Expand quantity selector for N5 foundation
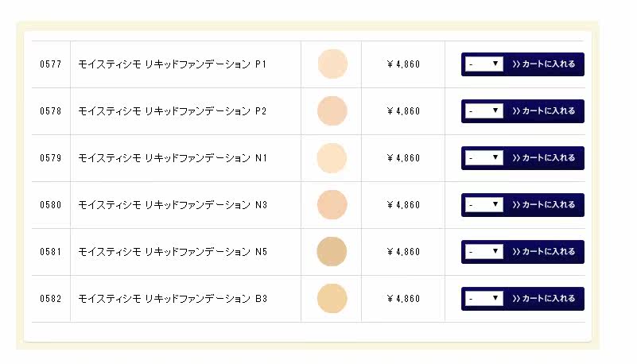The image size is (637, 364). 484,251
